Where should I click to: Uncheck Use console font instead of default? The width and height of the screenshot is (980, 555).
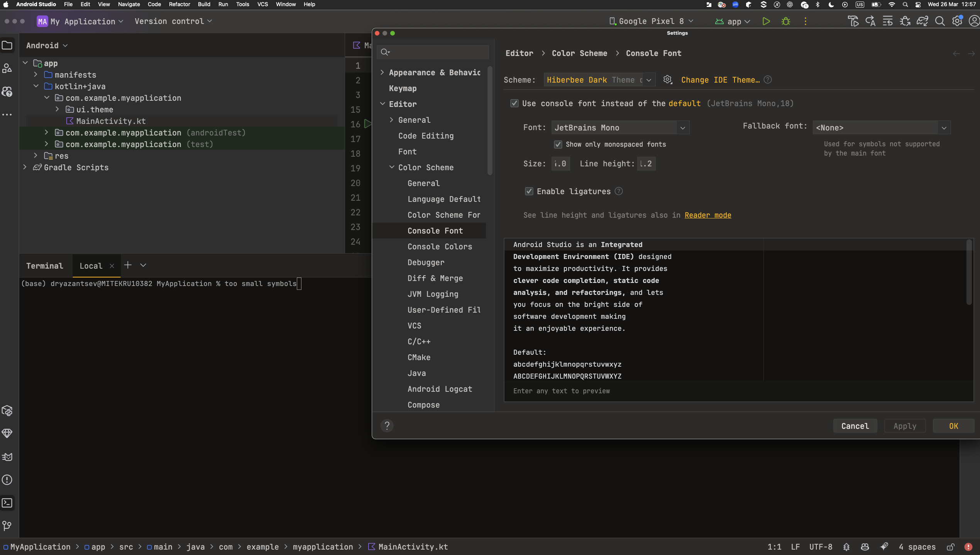coord(514,103)
